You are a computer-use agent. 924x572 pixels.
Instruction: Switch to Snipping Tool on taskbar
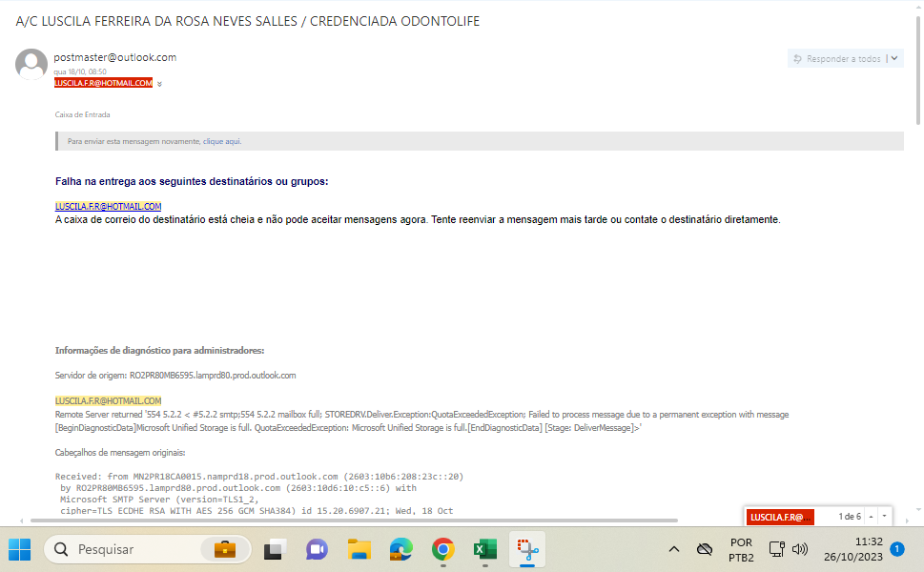pos(527,550)
